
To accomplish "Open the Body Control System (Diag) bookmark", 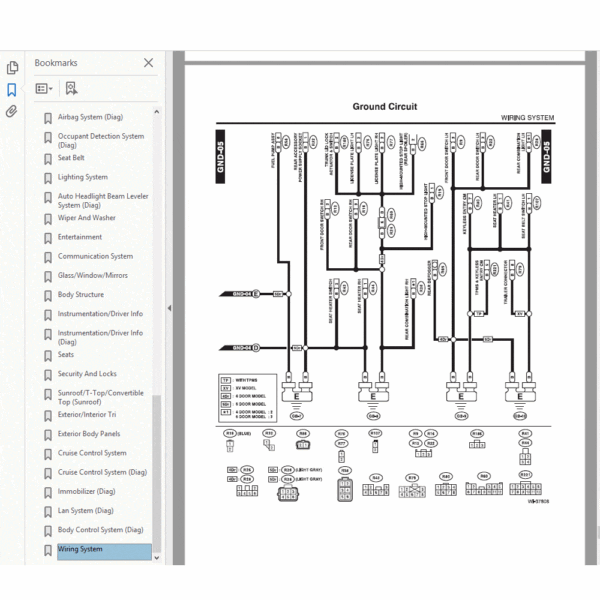I will point(101,530).
